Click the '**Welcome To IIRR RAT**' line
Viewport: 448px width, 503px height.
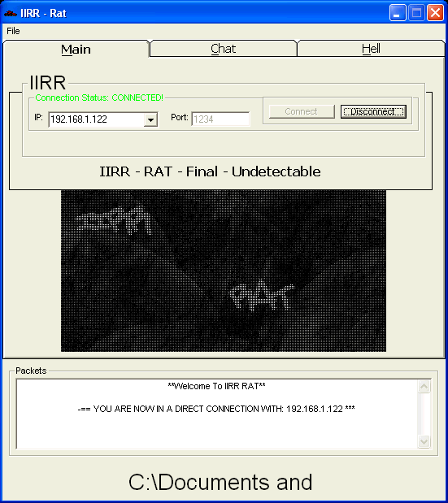[216, 386]
